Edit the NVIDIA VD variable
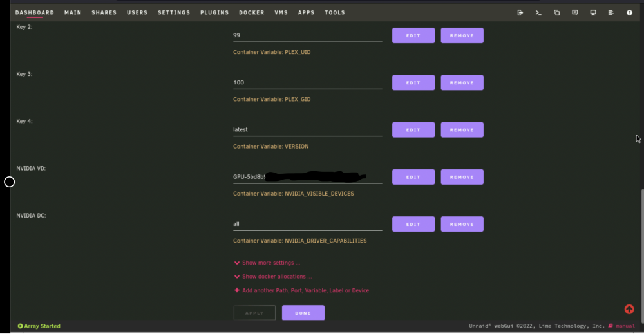Screen dimensions: 644x336 (413, 177)
